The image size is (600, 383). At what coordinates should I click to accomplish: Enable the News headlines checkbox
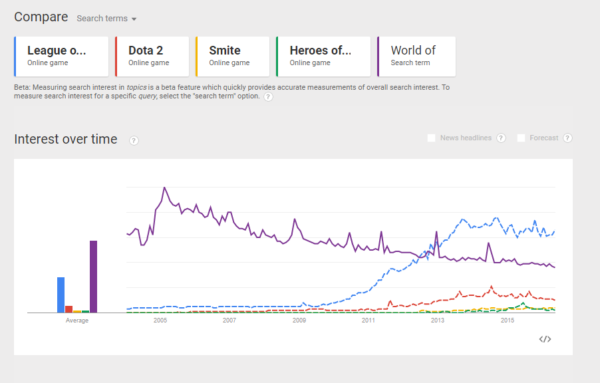[431, 138]
